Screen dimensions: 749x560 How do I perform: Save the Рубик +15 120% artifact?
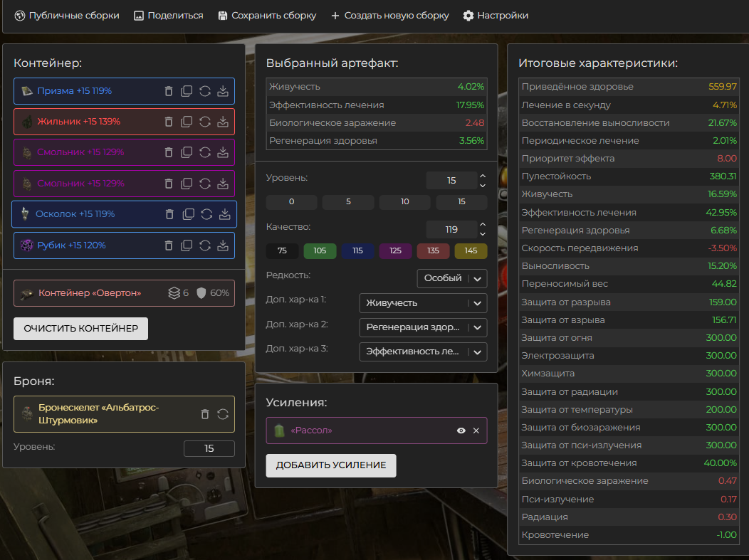[223, 245]
